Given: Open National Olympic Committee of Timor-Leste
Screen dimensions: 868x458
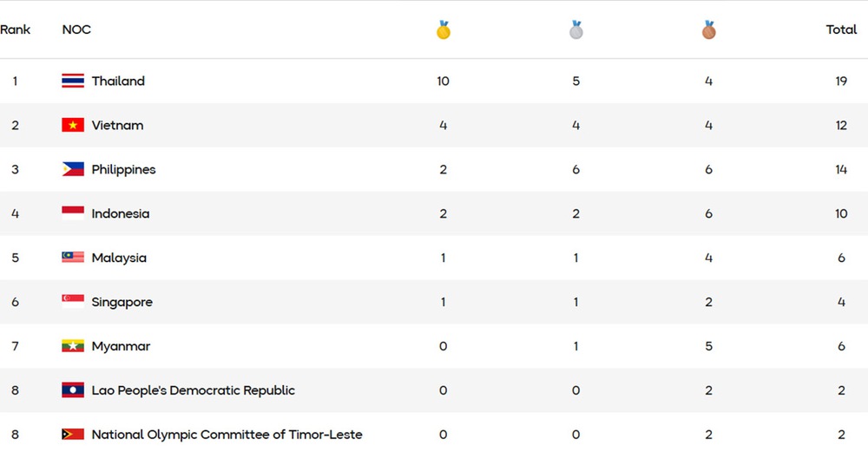Looking at the screenshot, I should coord(227,435).
